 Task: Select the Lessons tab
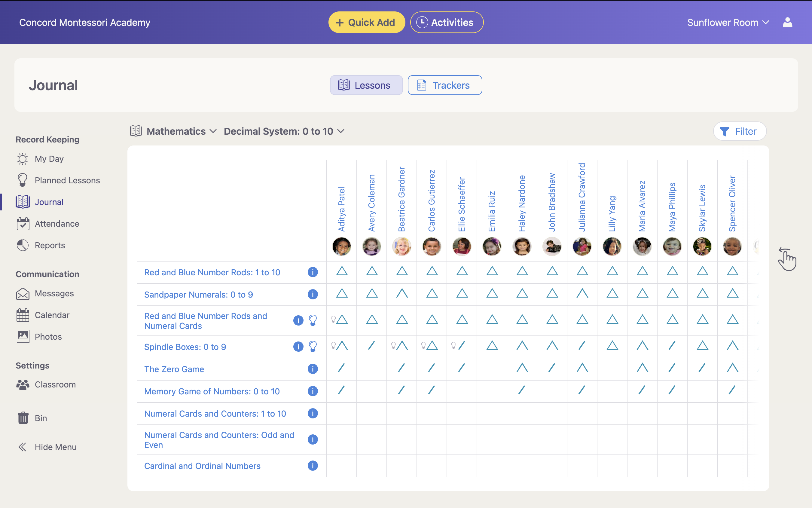pos(366,85)
